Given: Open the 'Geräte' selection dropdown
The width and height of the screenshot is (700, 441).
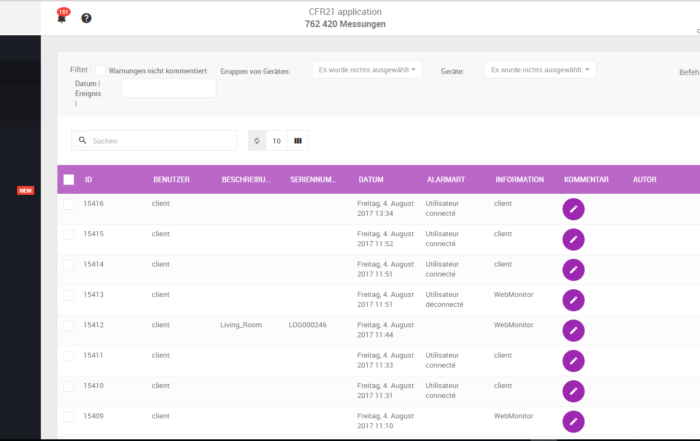Looking at the screenshot, I should pos(540,70).
